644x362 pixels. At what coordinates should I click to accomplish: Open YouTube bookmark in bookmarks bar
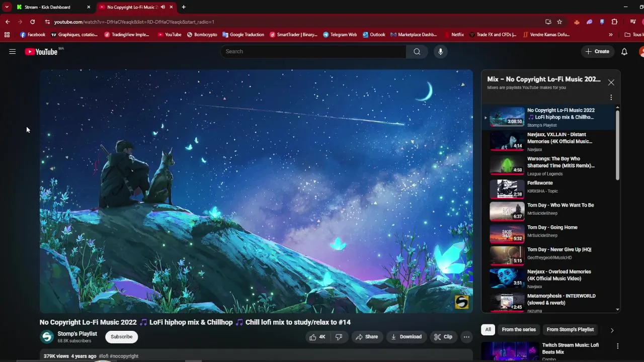[x=170, y=35]
